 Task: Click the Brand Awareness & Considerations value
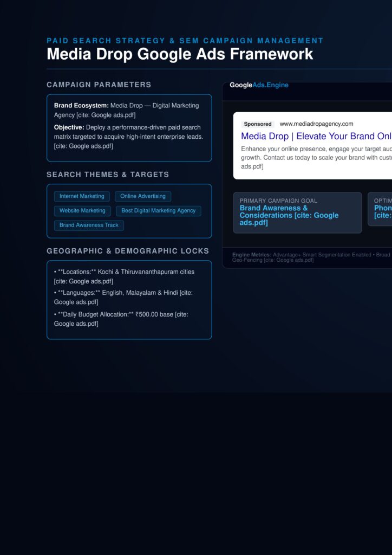pos(289,215)
